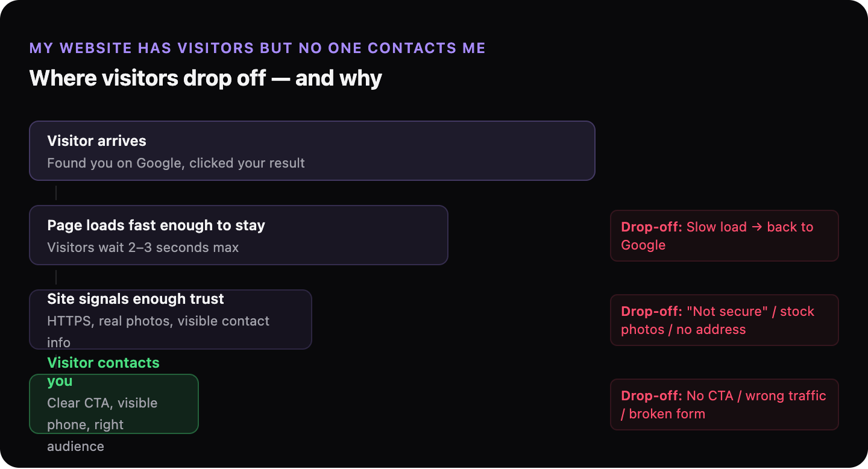
Task: Click the 'Visitor arrives' bold title
Action: tap(97, 141)
